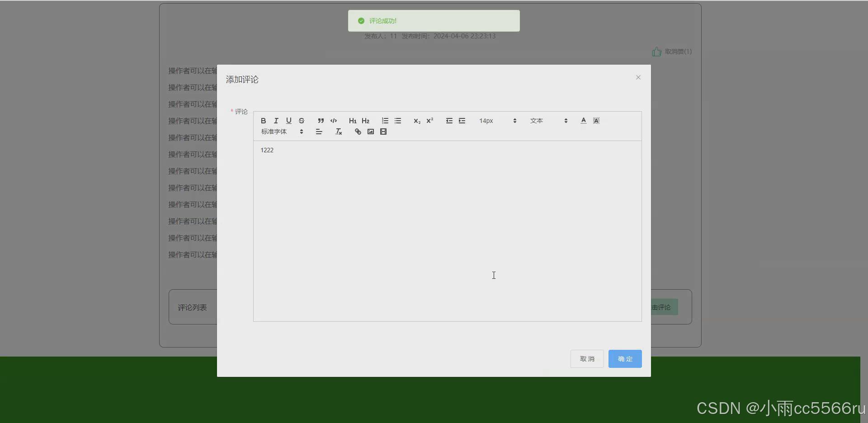Insert a code block
This screenshot has height=423, width=868.
click(334, 121)
